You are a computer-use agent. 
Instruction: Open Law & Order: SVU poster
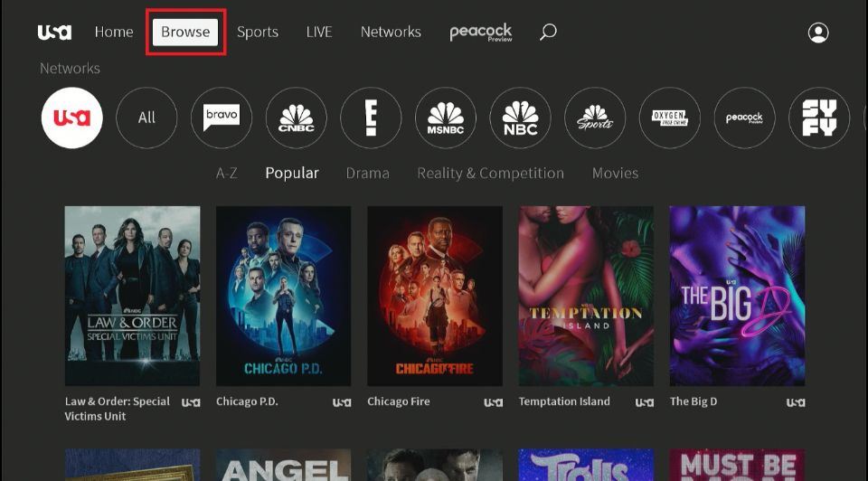pyautogui.click(x=132, y=296)
